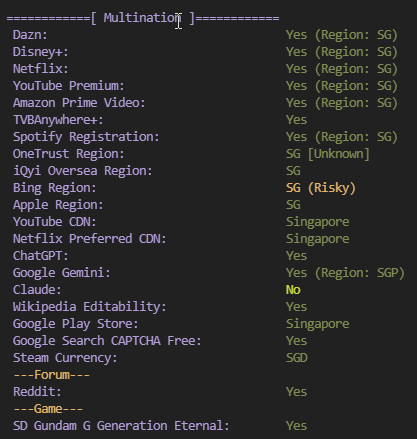417x439 pixels.
Task: Click Spotify Registration label
Action: click(86, 137)
